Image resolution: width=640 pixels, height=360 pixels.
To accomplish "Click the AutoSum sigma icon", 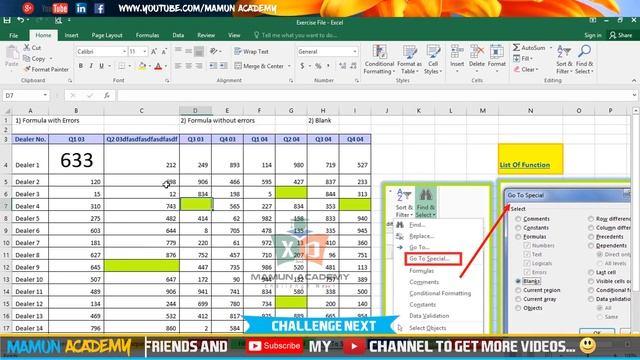I will tap(516, 47).
